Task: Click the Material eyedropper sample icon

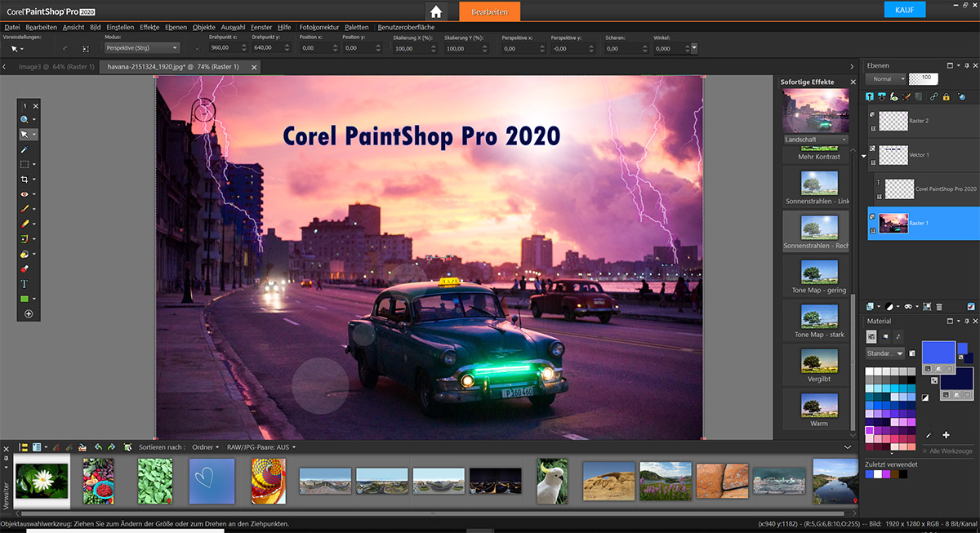Action: (929, 435)
